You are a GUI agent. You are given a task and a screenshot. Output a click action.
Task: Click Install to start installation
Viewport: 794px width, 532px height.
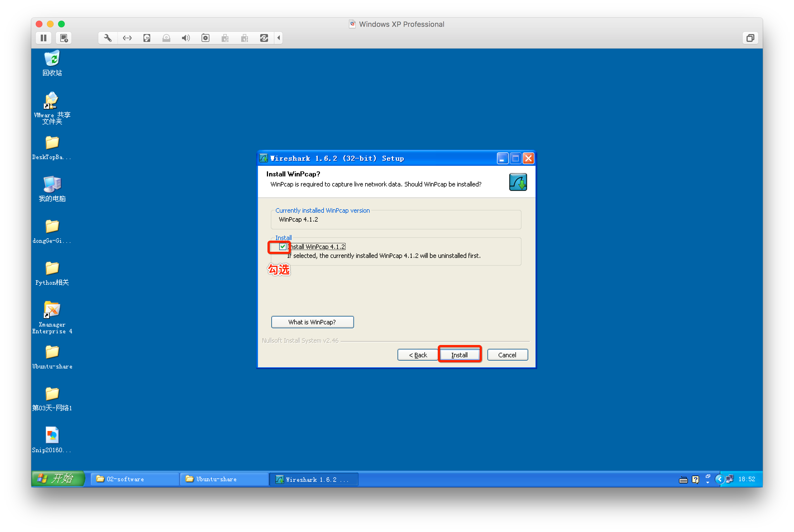460,355
